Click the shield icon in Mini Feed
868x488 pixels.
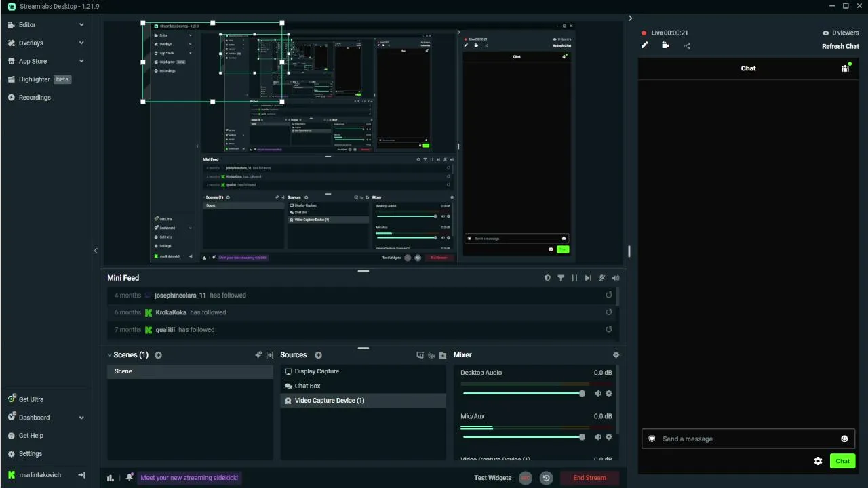547,278
